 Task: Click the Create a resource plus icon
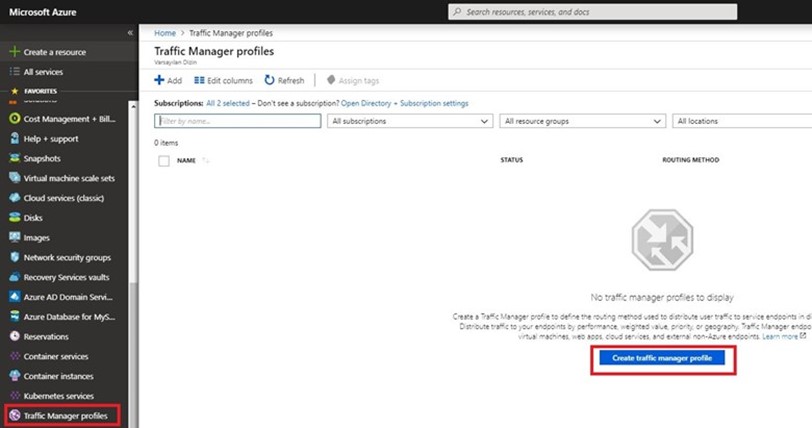pyautogui.click(x=14, y=52)
